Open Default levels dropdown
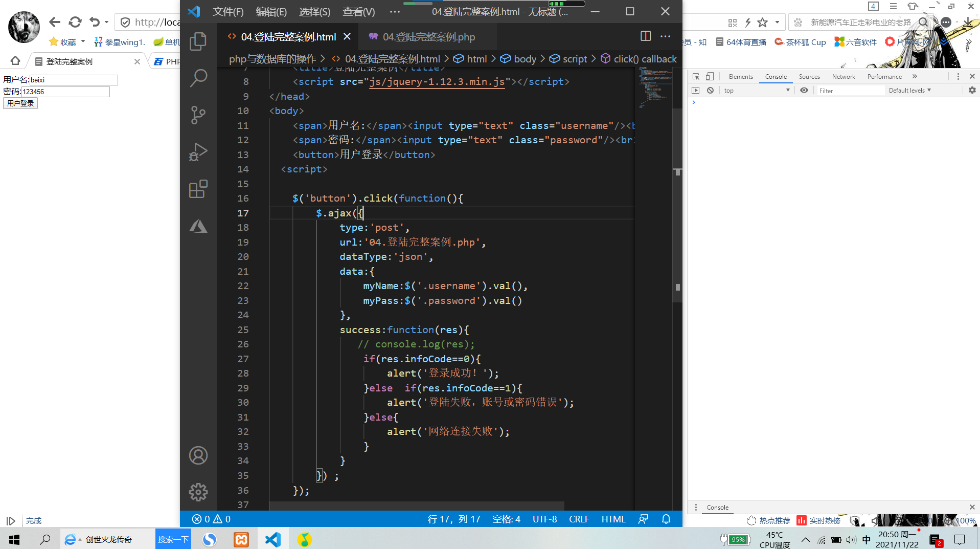Image resolution: width=980 pixels, height=549 pixels. (910, 90)
